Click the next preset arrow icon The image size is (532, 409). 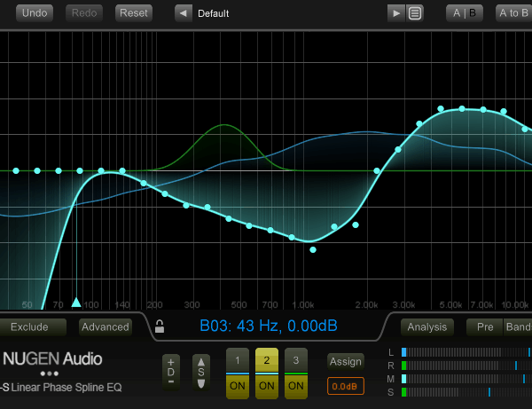point(395,13)
